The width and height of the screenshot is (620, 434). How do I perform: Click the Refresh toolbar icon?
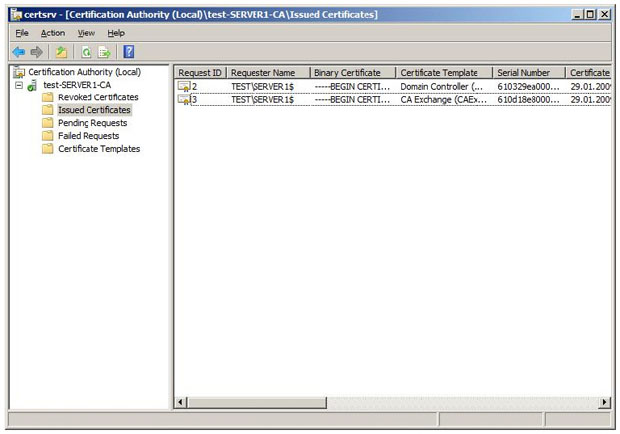86,52
